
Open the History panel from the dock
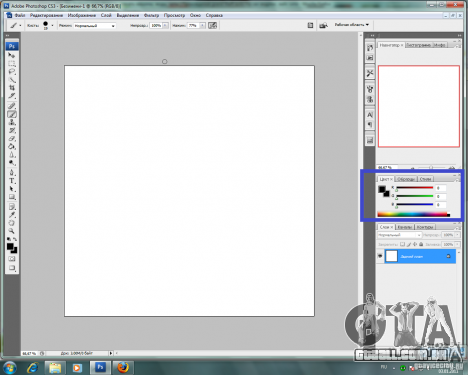[x=370, y=48]
